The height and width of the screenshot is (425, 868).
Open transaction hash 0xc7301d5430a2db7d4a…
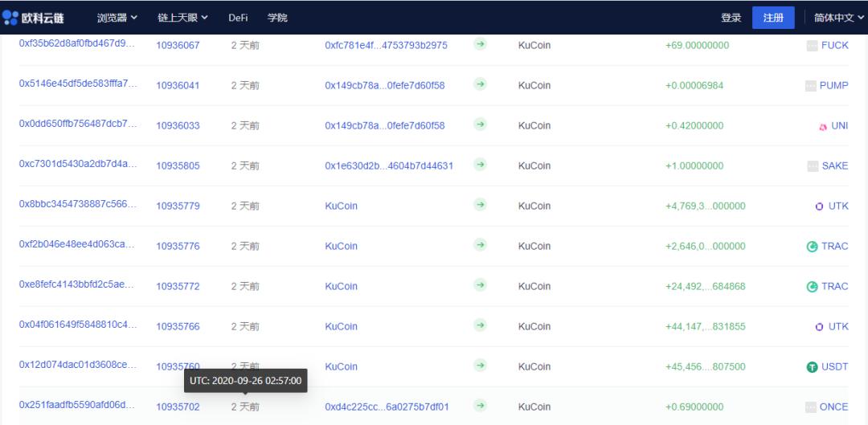tap(77, 164)
